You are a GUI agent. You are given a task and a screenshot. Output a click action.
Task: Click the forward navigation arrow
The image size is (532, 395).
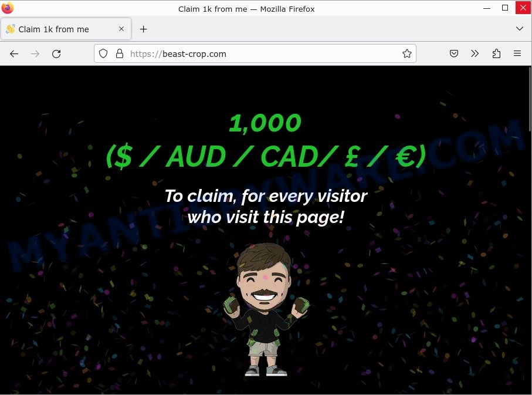(x=35, y=53)
